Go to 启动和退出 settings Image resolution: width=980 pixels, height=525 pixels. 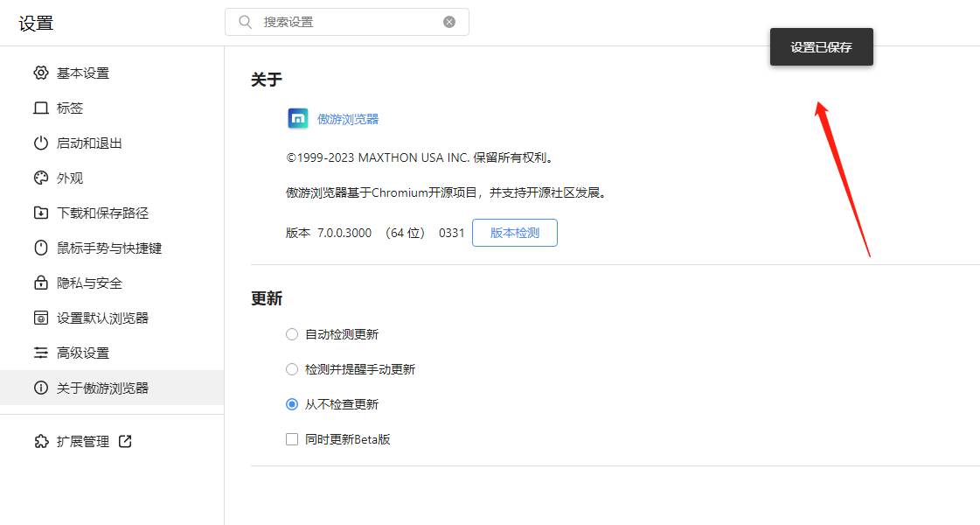(112, 143)
